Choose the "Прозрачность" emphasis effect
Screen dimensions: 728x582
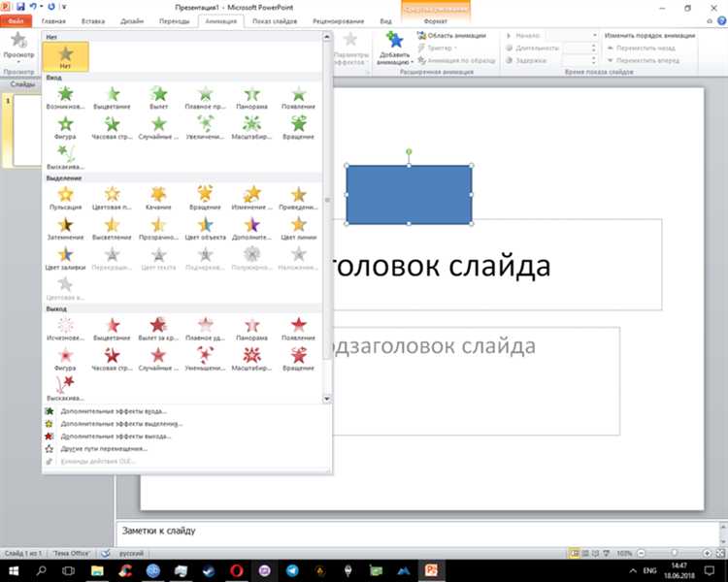coord(159,229)
